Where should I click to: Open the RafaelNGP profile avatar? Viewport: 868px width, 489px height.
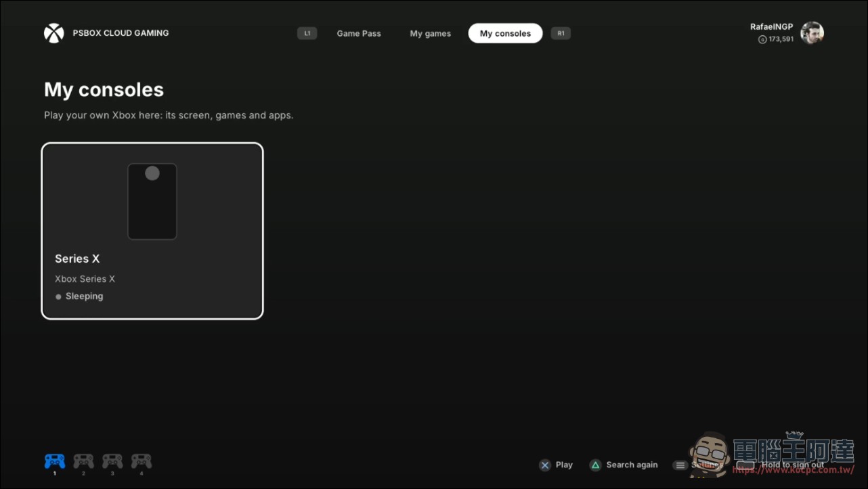click(x=812, y=33)
